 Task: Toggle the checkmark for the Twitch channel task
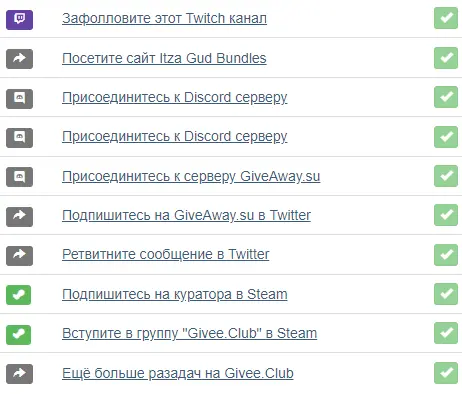pos(446,18)
